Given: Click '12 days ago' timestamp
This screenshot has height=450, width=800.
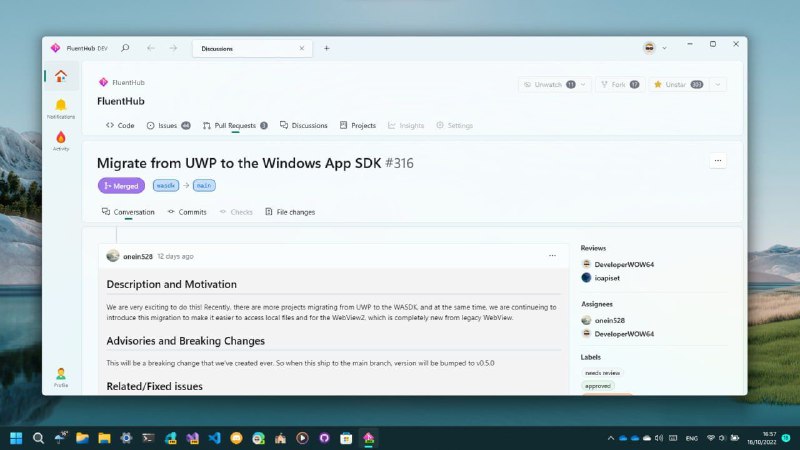Looking at the screenshot, I should pos(176,257).
